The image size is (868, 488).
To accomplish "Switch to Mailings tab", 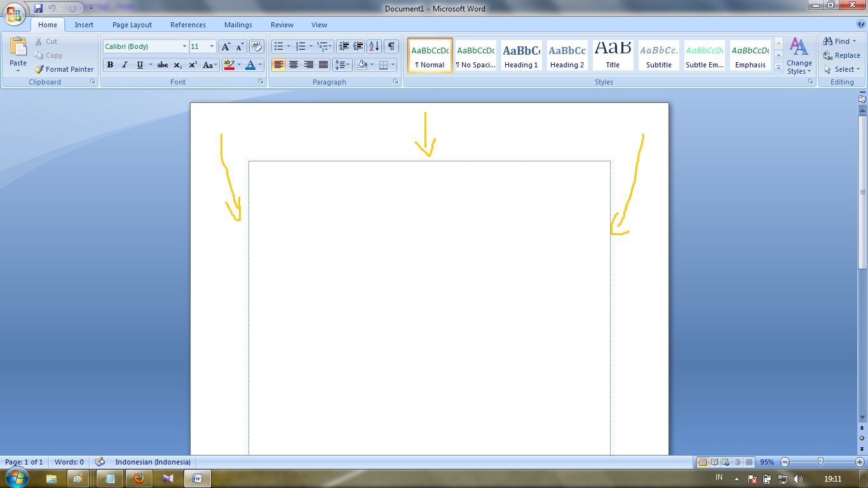I will (238, 25).
